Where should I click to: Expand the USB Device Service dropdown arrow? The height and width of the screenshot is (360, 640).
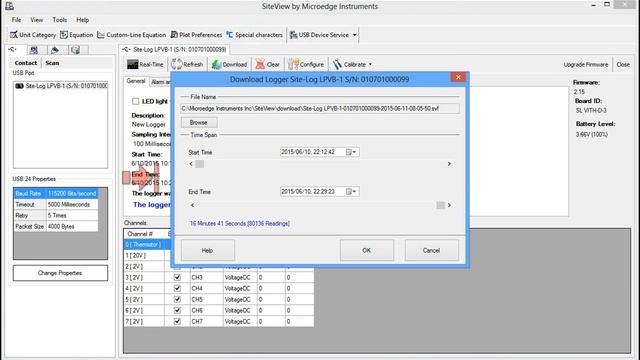[x=354, y=35]
